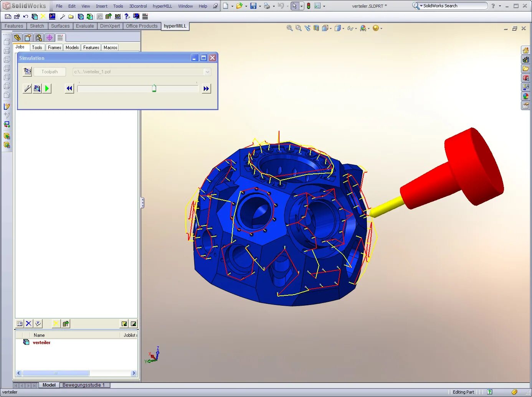This screenshot has height=397, width=532.
Task: Open the joblist icon left of Toolpath field
Action: click(27, 71)
